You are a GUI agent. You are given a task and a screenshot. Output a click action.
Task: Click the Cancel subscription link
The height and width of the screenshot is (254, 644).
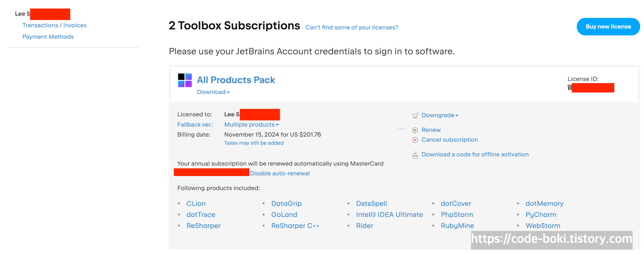pyautogui.click(x=450, y=140)
